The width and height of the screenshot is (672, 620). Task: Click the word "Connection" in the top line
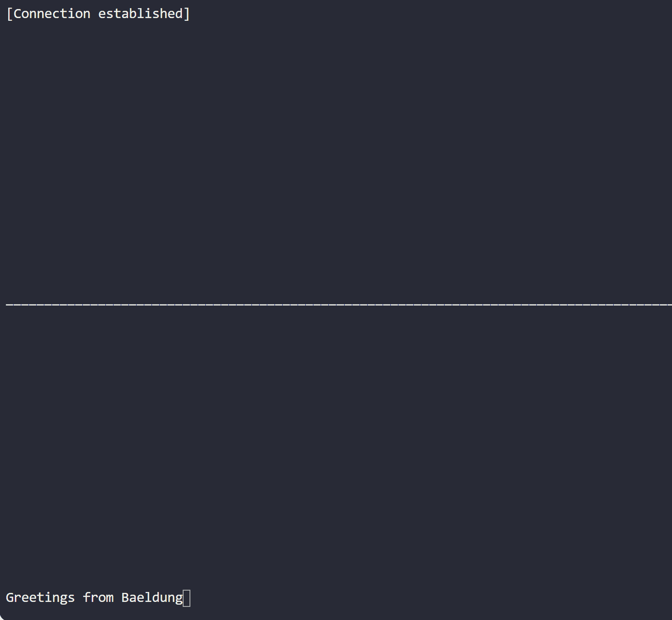coord(52,14)
